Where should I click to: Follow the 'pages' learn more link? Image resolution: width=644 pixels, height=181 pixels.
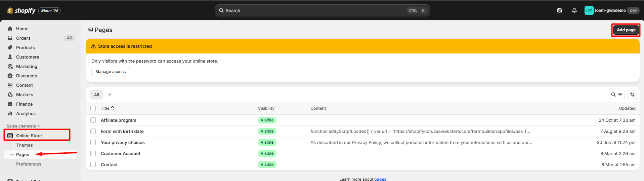coord(380,179)
